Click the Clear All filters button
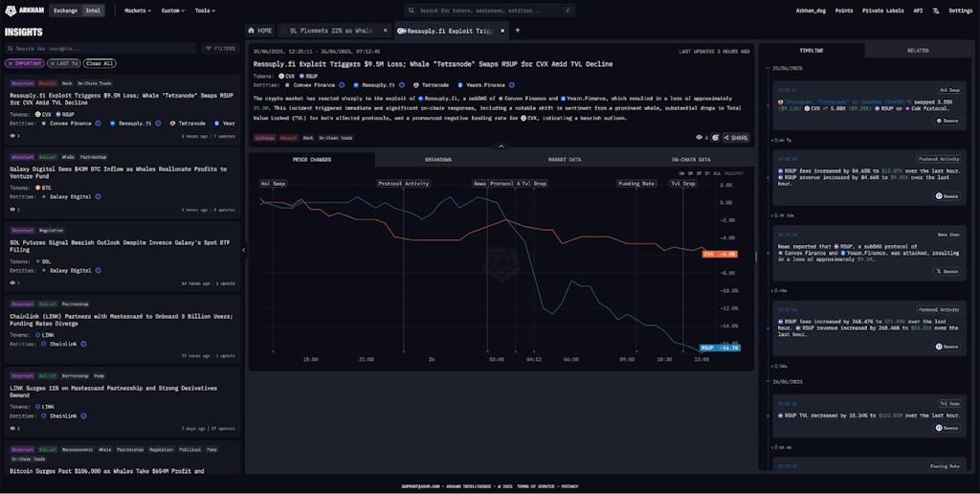This screenshot has width=980, height=494. point(98,63)
